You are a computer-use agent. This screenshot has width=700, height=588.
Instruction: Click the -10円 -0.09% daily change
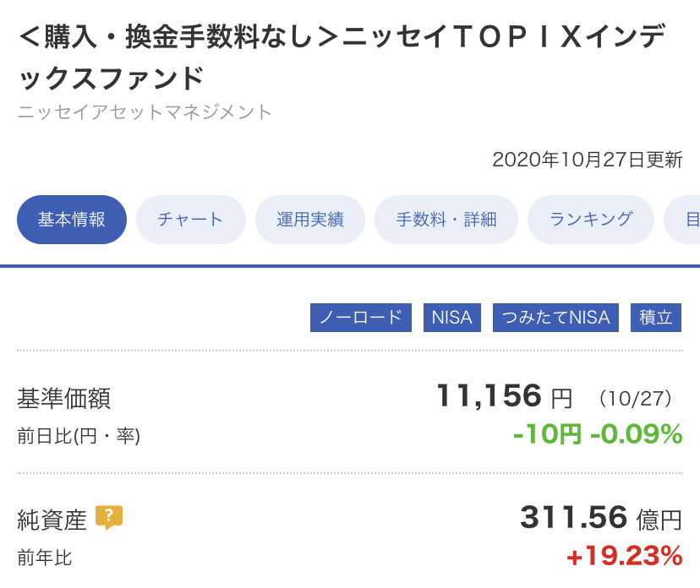click(598, 434)
